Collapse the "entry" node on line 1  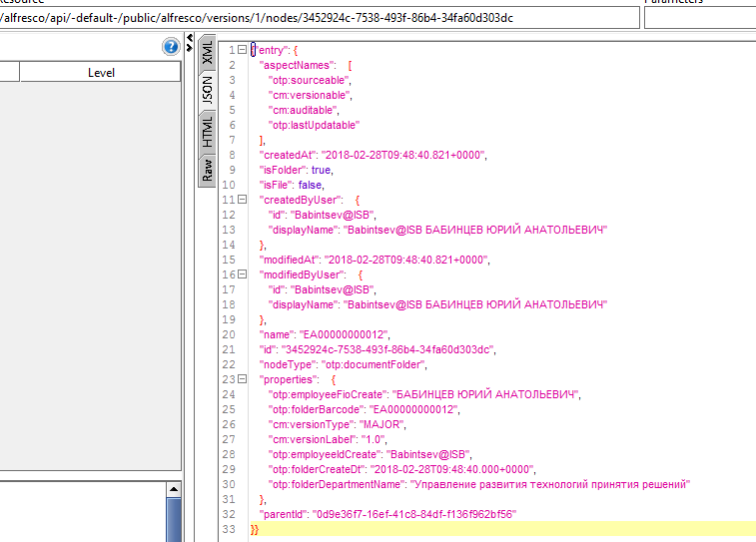point(242,50)
